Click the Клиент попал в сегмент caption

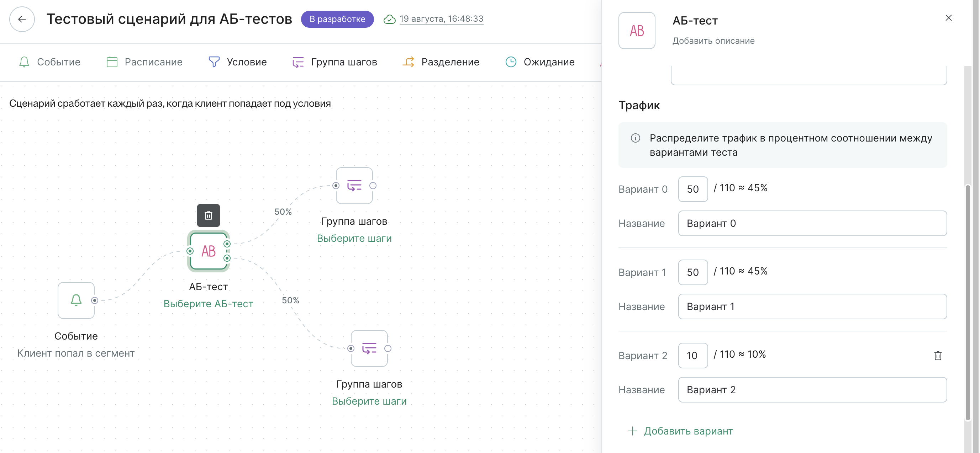coord(76,353)
